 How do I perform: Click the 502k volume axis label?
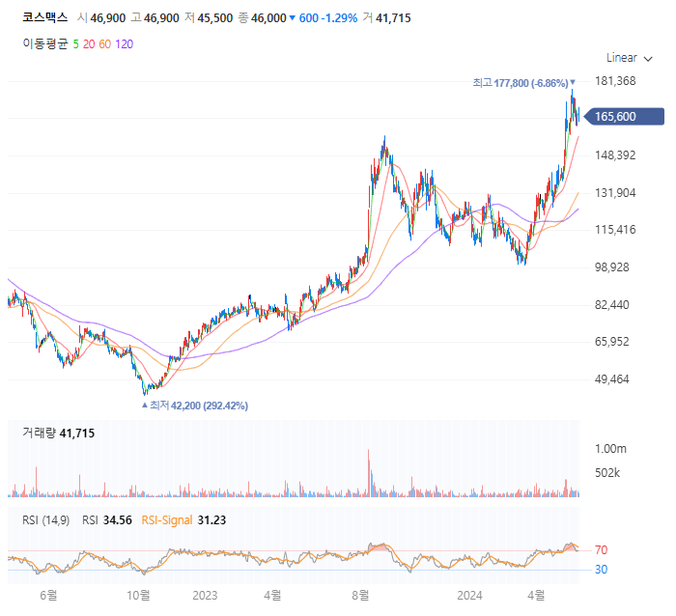[x=607, y=473]
